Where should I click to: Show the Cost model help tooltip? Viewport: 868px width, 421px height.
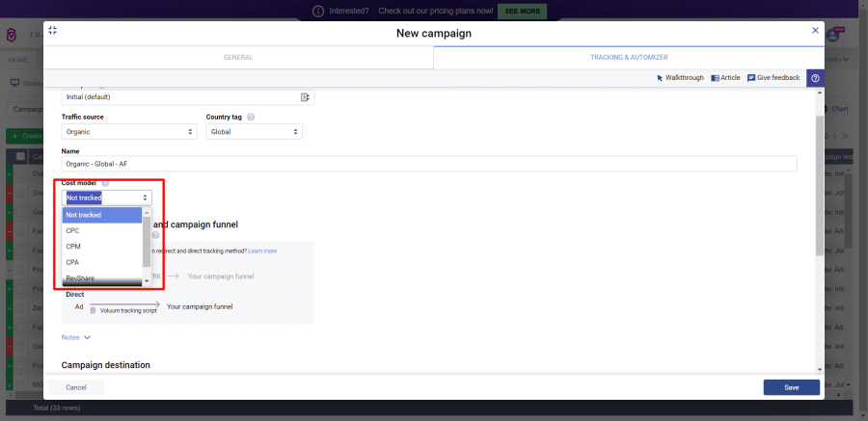pos(105,183)
